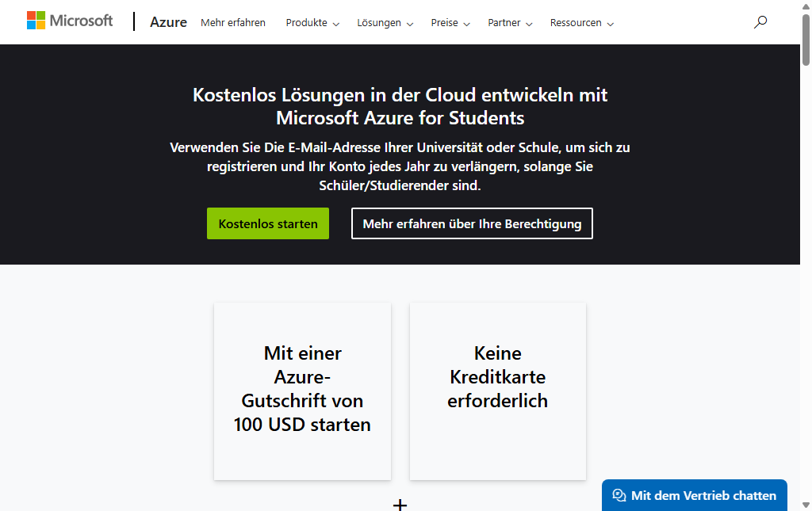Click the scrollbar down arrow

coord(806,505)
